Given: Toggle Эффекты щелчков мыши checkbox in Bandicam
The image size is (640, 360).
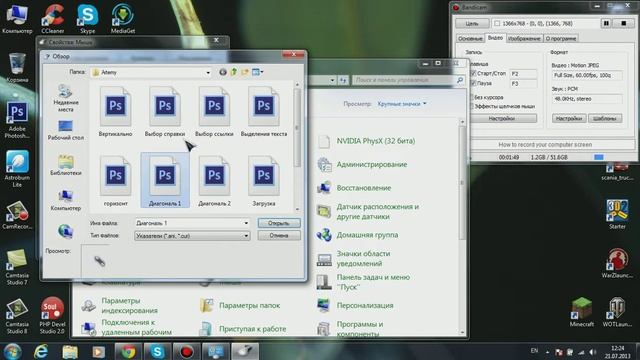Looking at the screenshot, I should pos(472,106).
